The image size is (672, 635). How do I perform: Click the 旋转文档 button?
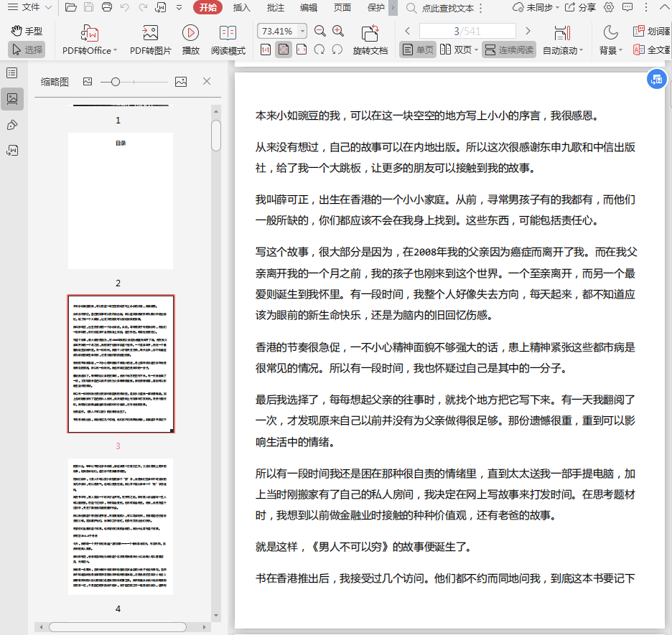tap(370, 40)
